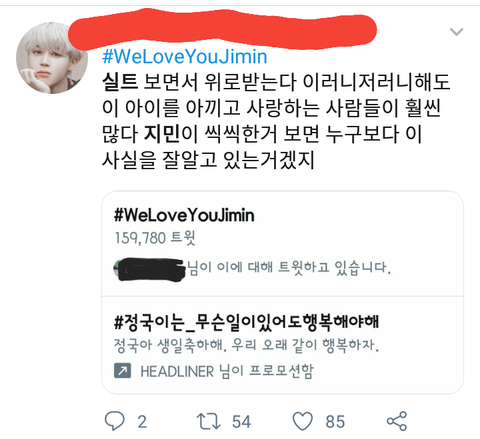
Task: Like the tweet with heart icon
Action: click(303, 421)
